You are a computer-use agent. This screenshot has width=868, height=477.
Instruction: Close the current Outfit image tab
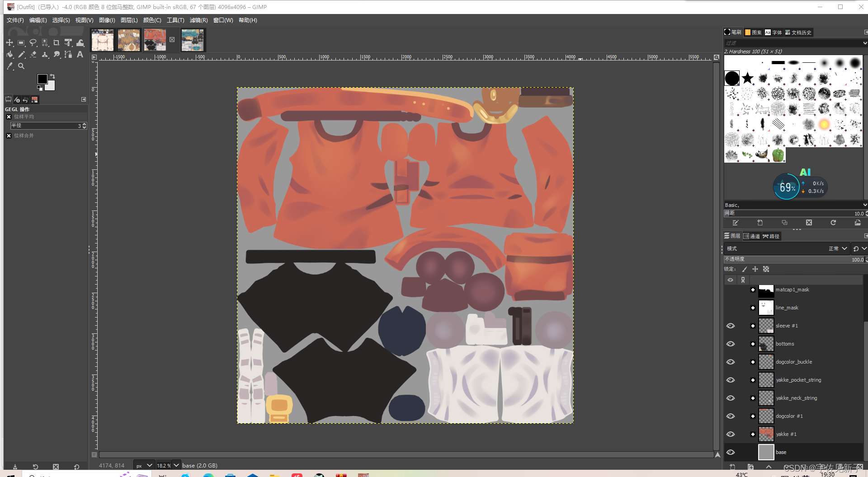coord(172,40)
